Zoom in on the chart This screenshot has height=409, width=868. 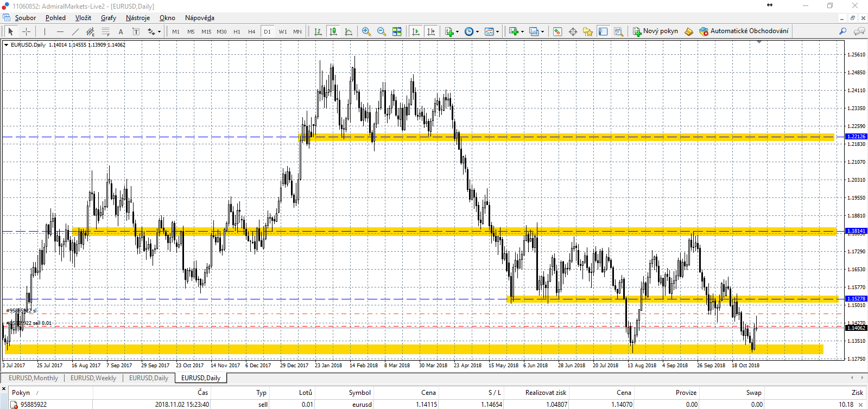366,31
